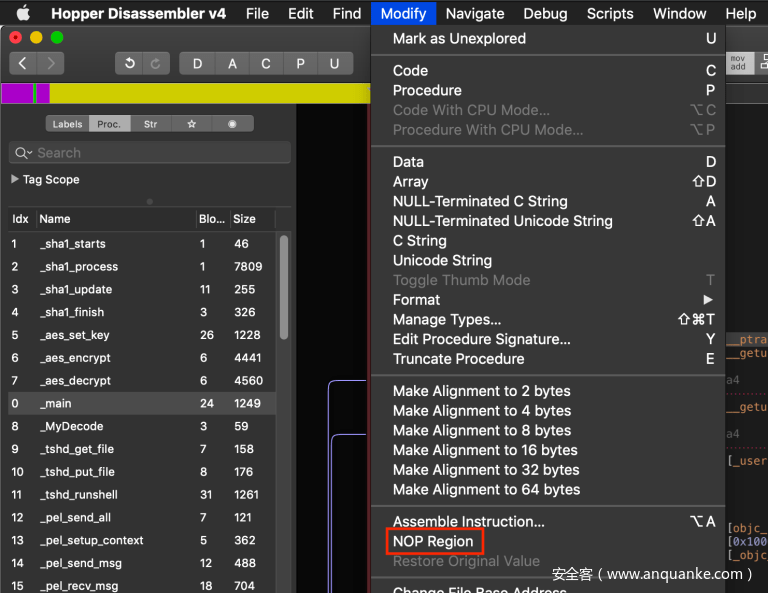Image resolution: width=768 pixels, height=593 pixels.
Task: Click the purple segment in navigation bar
Action: point(17,93)
